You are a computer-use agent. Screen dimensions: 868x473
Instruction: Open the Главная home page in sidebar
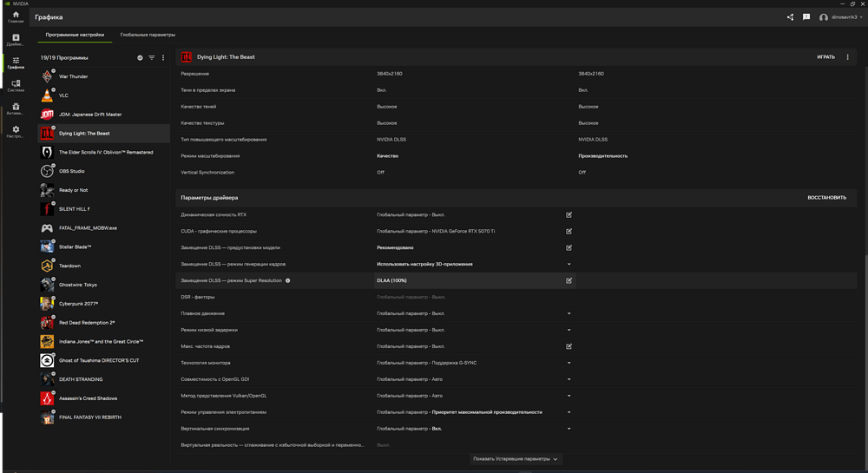(16, 16)
